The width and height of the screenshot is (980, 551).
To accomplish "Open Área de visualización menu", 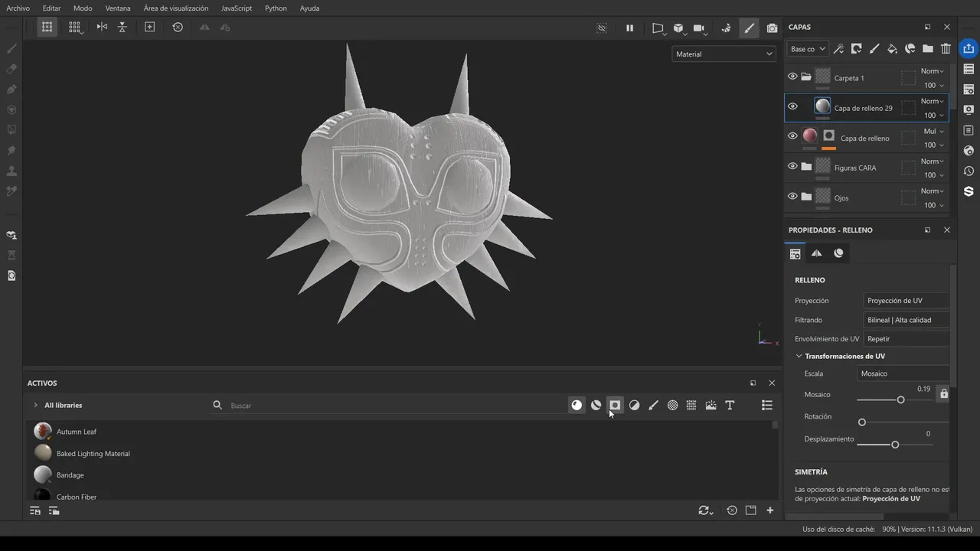I will (x=176, y=8).
